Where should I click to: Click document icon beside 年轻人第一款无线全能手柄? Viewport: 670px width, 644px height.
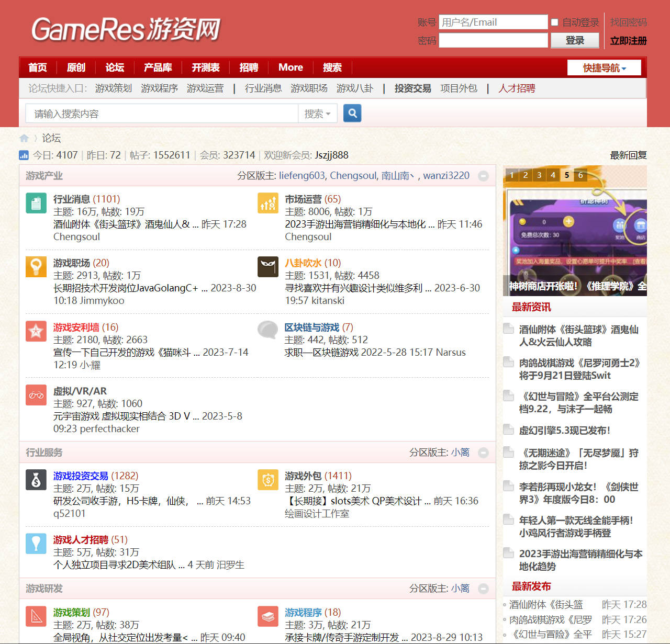click(508, 519)
